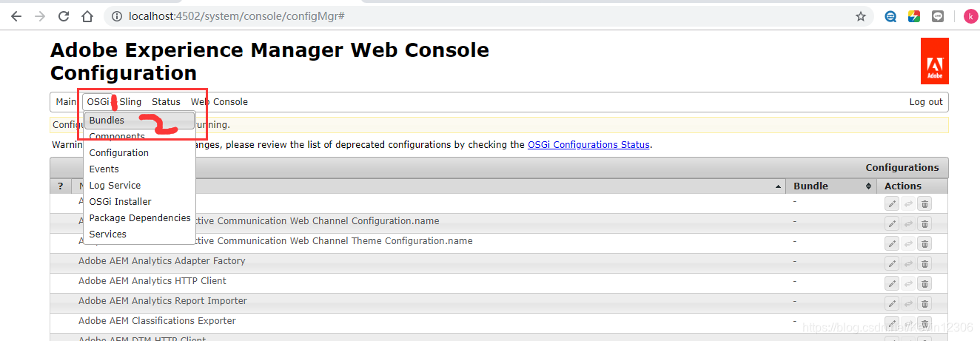Go back to the previous browser page
Screen dimensions: 980x341
16,16
